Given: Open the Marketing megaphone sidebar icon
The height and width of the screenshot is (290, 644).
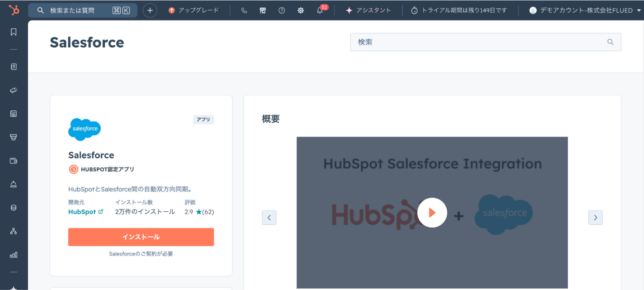Looking at the screenshot, I should click(14, 90).
